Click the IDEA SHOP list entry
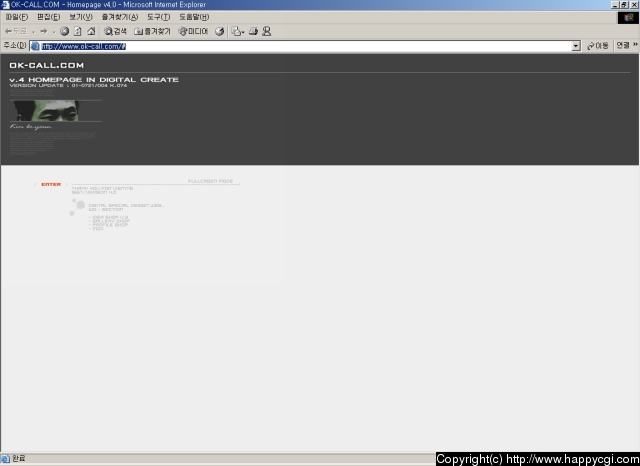640x466 pixels. coord(110,217)
